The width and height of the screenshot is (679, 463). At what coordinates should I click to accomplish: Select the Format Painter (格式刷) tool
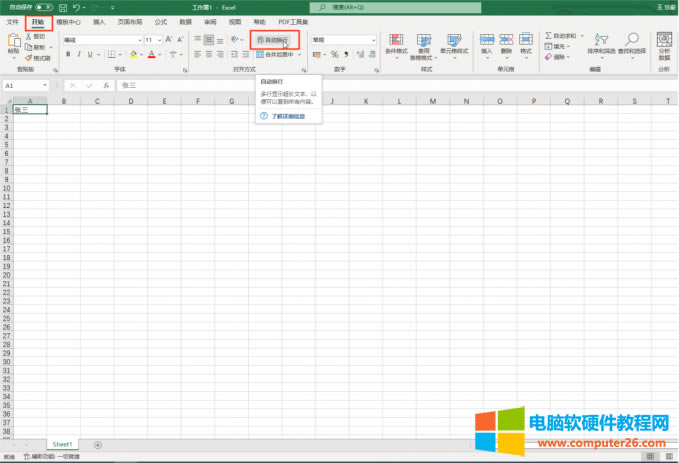(40, 58)
